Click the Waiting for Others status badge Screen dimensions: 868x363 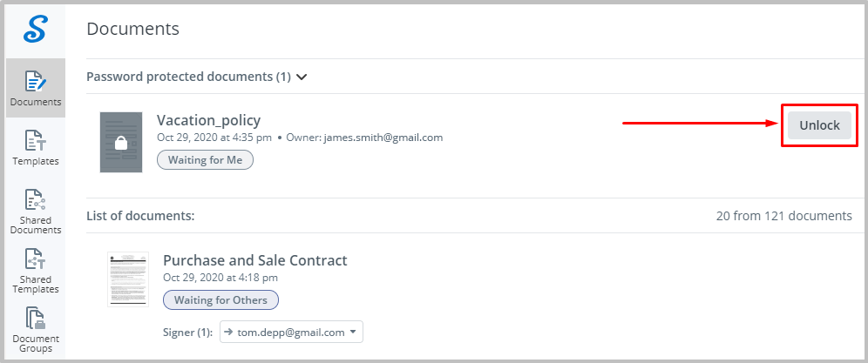click(220, 300)
